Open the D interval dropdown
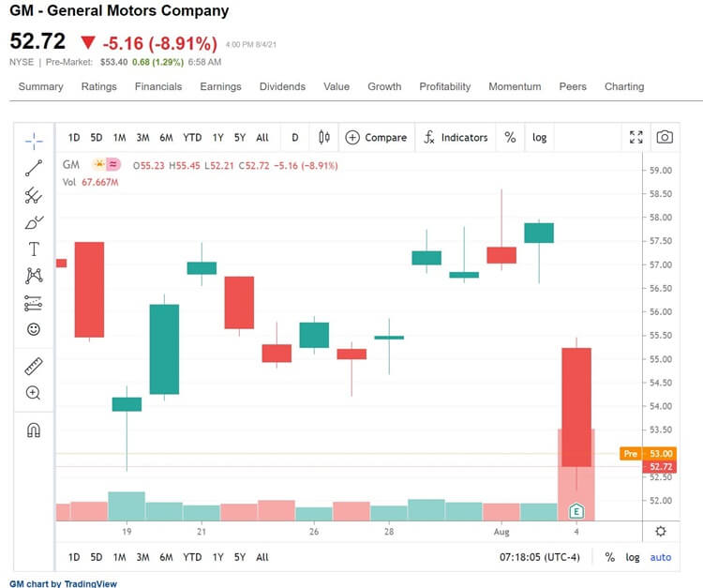The width and height of the screenshot is (703, 588). (x=295, y=138)
